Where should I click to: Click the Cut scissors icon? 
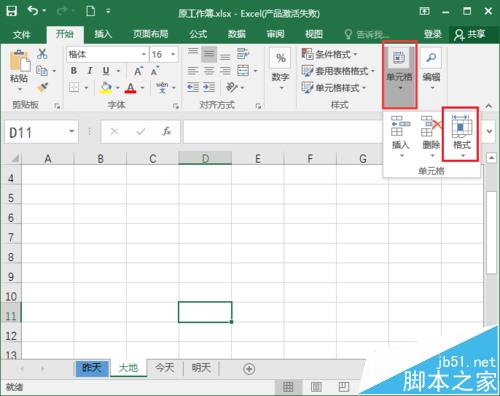pyautogui.click(x=42, y=54)
